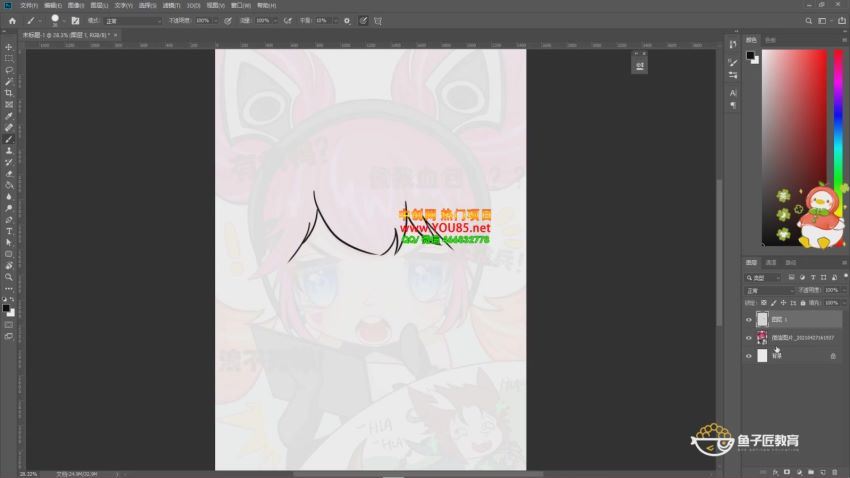Select the Move tool

(x=9, y=47)
